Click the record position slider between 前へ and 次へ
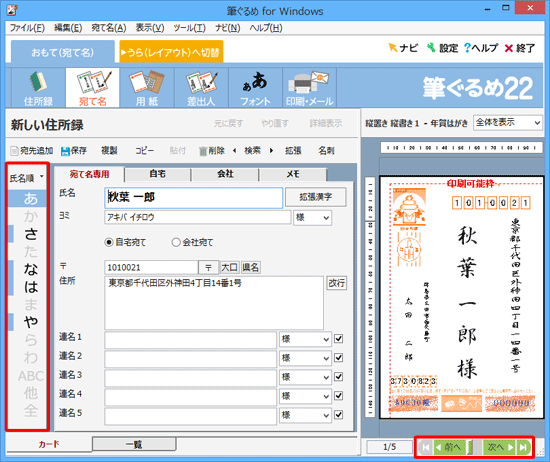The image size is (550, 462). (475, 447)
